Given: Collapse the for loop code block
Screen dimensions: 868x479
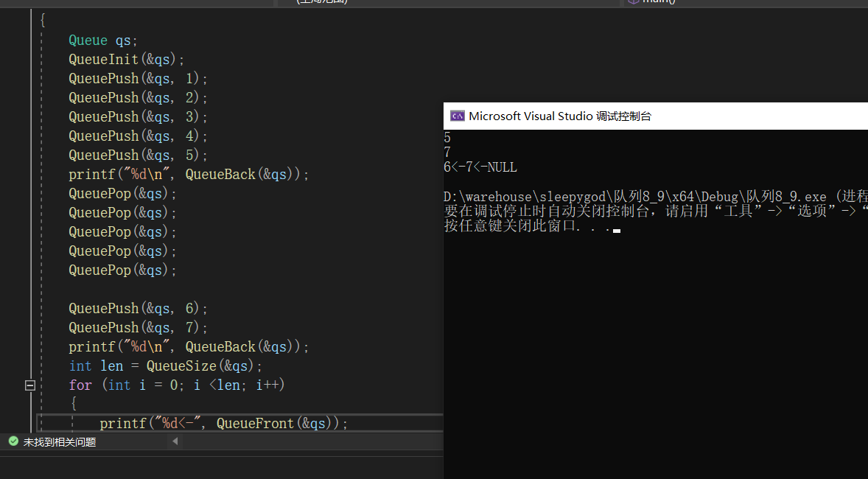Looking at the screenshot, I should tap(30, 385).
